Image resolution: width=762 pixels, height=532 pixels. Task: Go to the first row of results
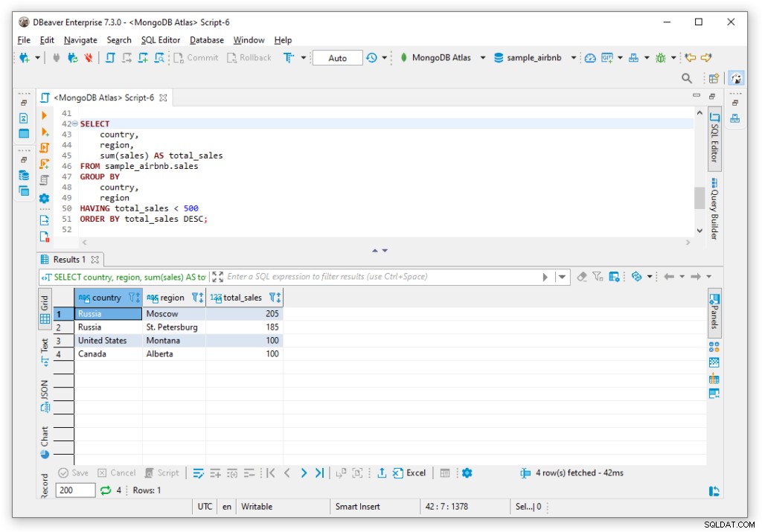point(271,472)
